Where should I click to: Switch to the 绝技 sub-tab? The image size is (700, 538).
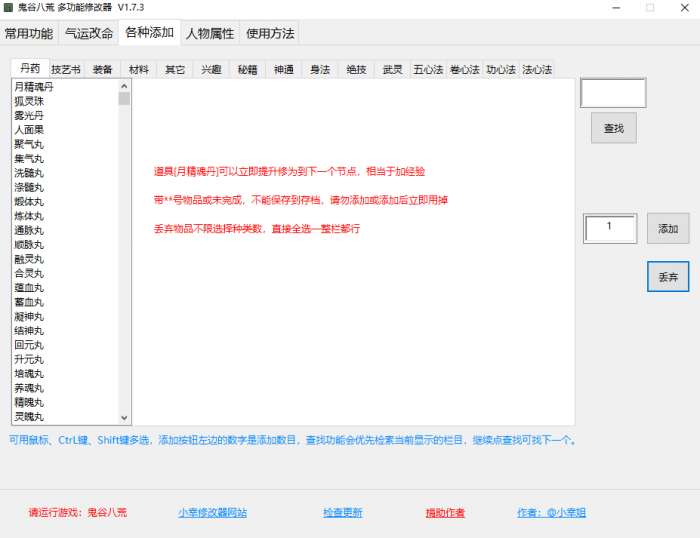356,70
